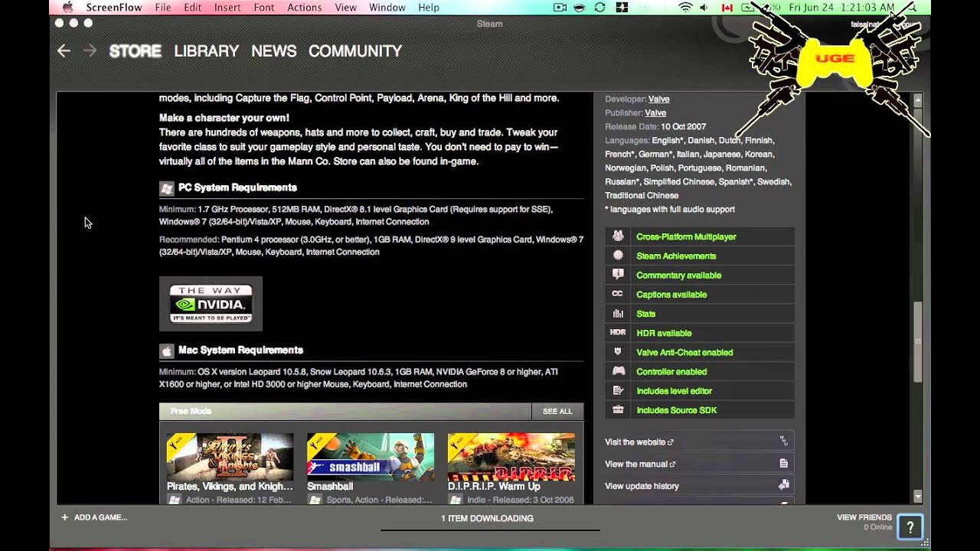This screenshot has height=551, width=980.
Task: Click the Canadian flag input menu
Action: point(727,8)
